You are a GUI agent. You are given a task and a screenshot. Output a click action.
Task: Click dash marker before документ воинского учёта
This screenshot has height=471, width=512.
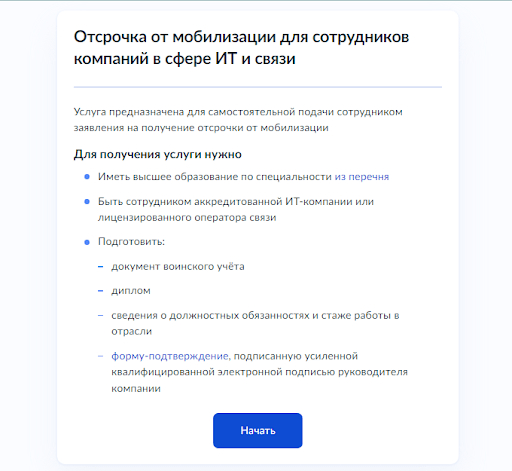100,267
